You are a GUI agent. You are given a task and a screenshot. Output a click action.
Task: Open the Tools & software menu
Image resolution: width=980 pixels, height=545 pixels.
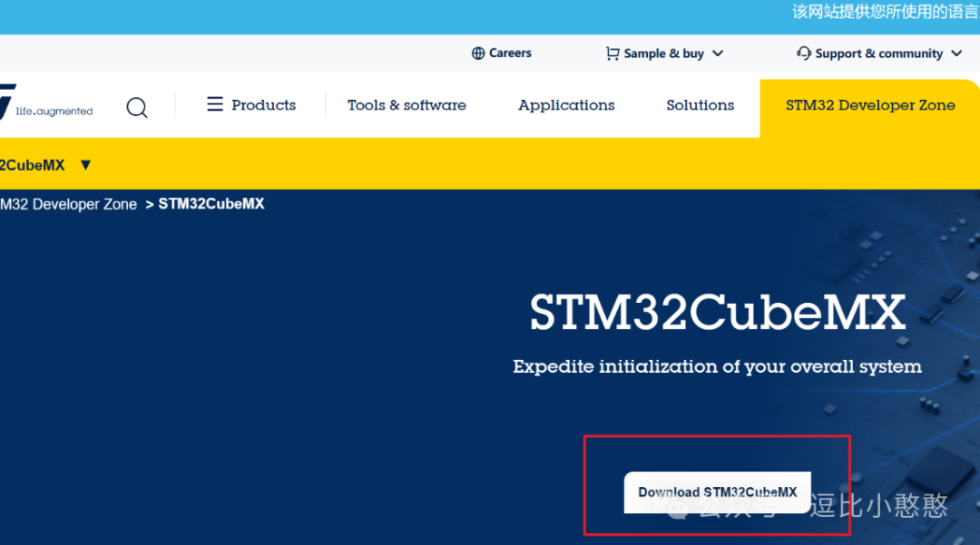pyautogui.click(x=407, y=105)
